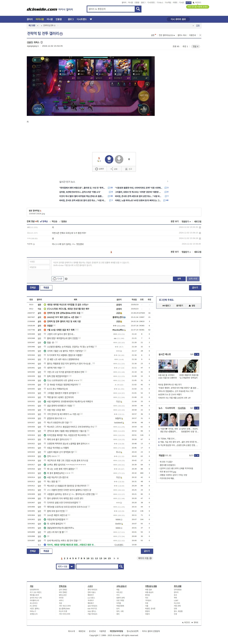Viewport: 228px width, 644px height.
Task: Click the game screenshot image in post
Action: 91,86
